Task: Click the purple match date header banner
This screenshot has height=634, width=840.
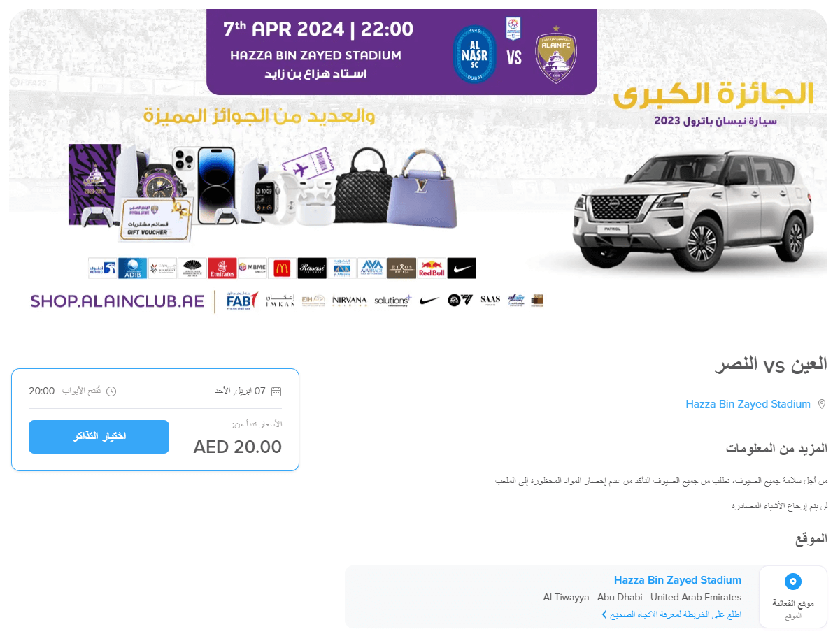Action: (x=401, y=52)
